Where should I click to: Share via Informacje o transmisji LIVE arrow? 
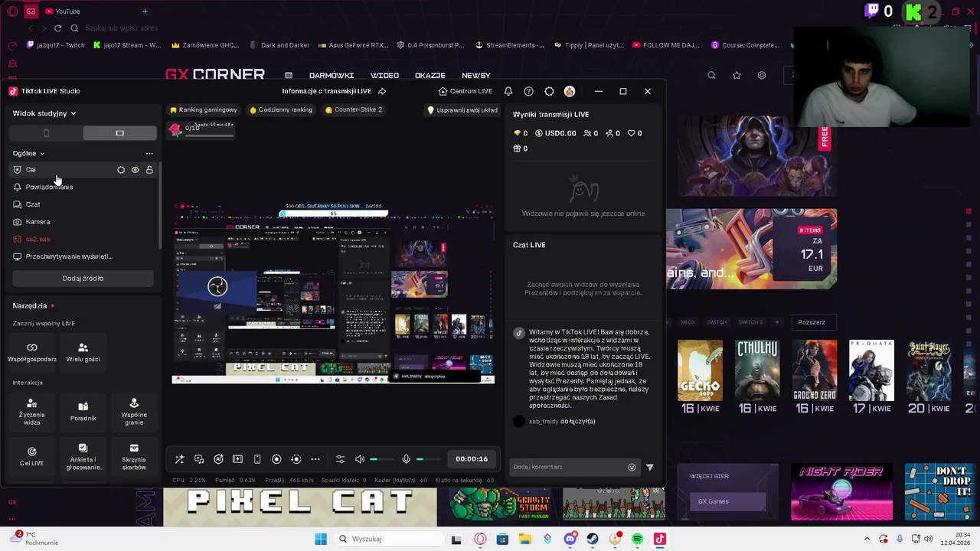point(382,91)
